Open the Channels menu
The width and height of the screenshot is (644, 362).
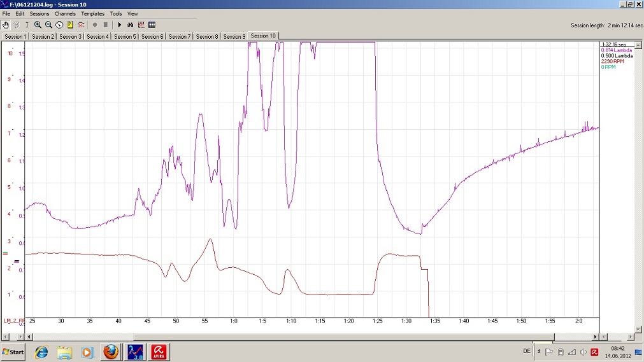(65, 13)
